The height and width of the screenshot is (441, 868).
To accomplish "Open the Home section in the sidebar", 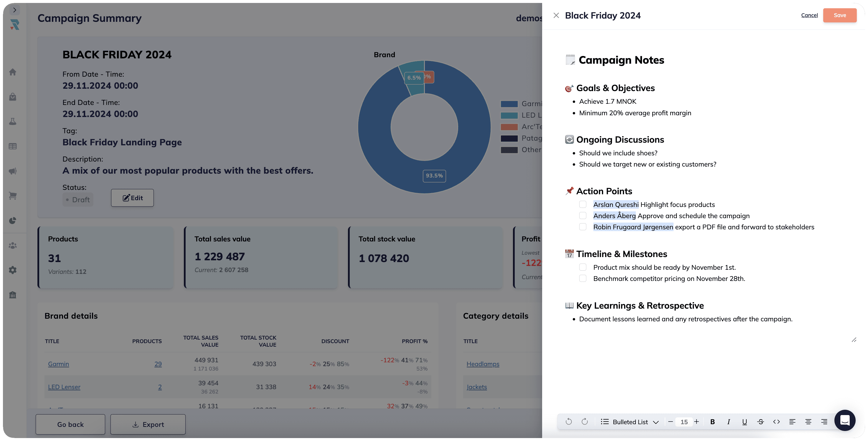I will [x=13, y=72].
